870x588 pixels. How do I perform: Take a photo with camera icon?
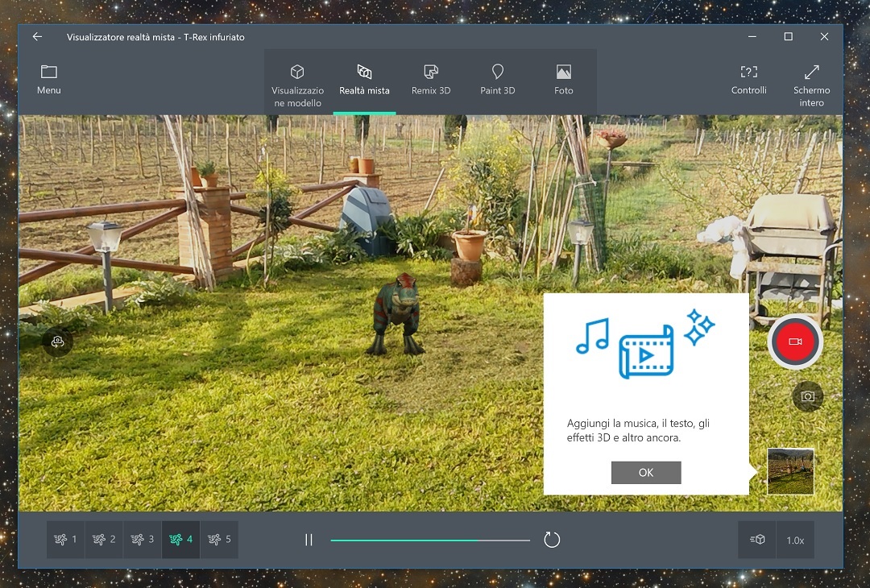coord(807,396)
